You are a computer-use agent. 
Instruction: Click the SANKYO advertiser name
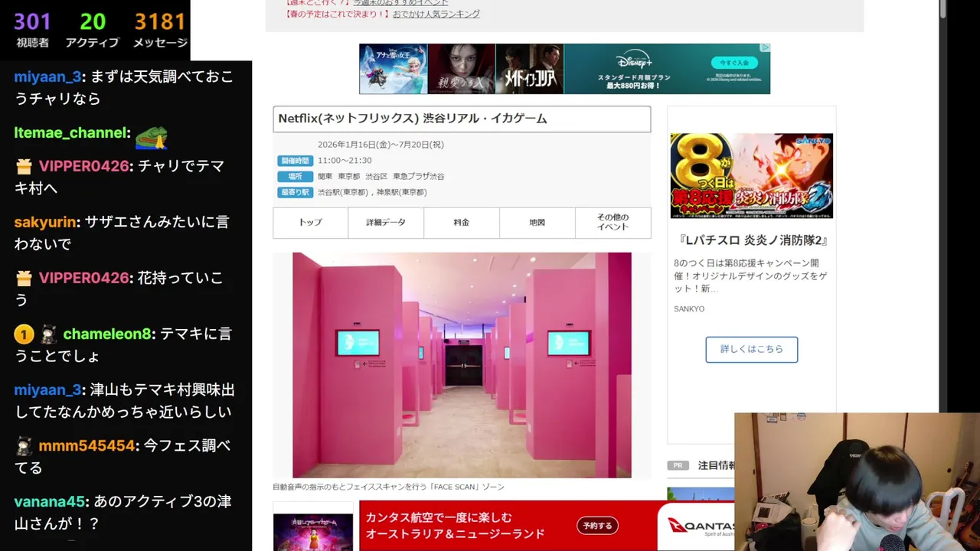tap(689, 309)
